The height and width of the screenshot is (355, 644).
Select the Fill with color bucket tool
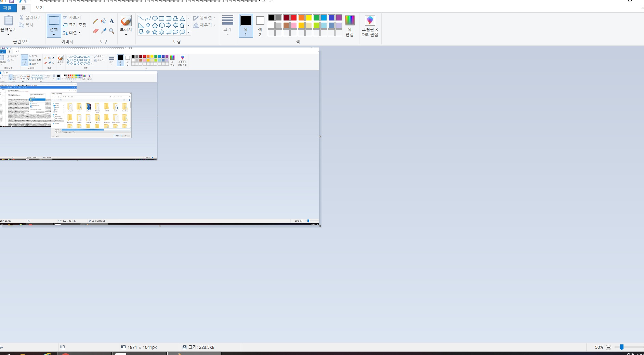[104, 21]
